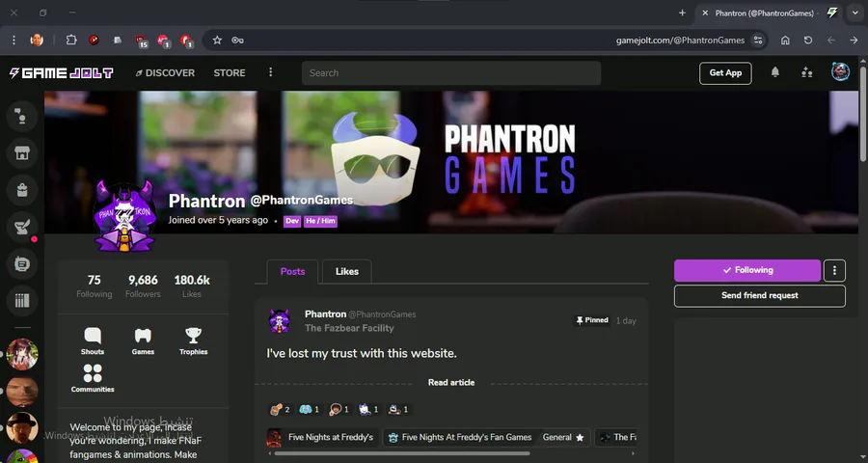Open the Five Nights at Freddy's community tag
Screen dimensions: 868x463
tap(322, 437)
